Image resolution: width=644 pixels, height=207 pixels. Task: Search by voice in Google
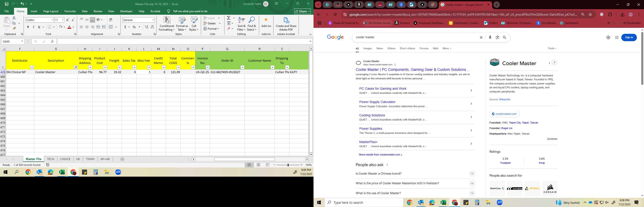tap(490, 37)
